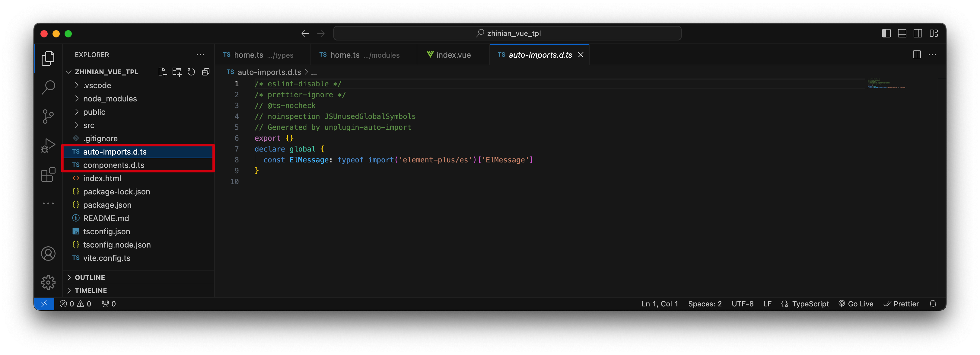The width and height of the screenshot is (980, 355).
Task: Refresh the explorer file tree
Action: click(191, 72)
